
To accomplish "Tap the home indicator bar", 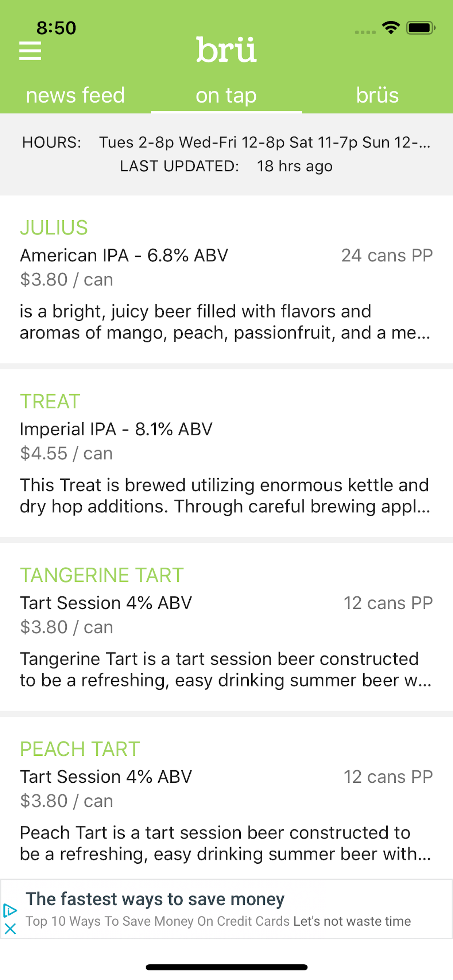I will click(226, 967).
